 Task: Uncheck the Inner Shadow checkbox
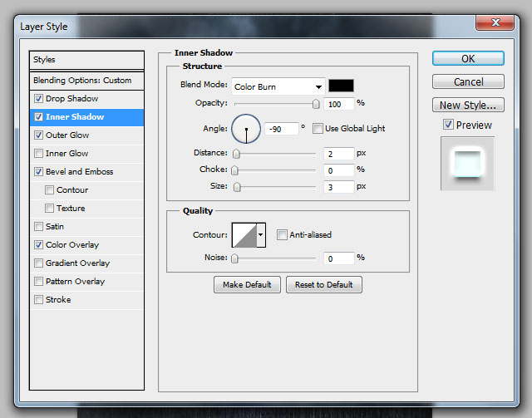coord(39,117)
